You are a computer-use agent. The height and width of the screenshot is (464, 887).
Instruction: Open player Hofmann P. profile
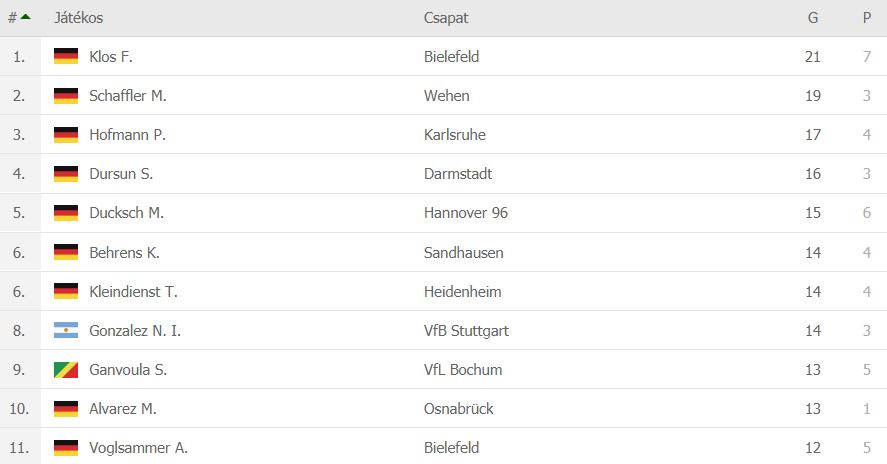pyautogui.click(x=127, y=135)
